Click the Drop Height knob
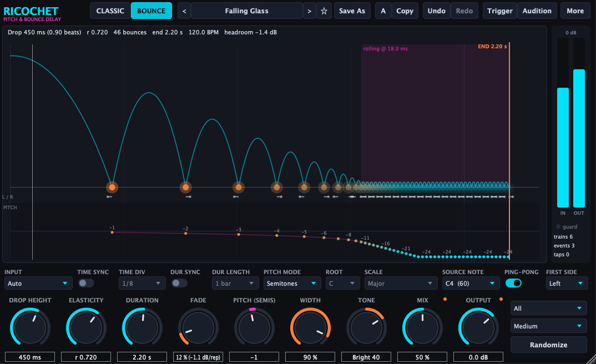Viewport: 596px width, 364px height. [x=30, y=327]
